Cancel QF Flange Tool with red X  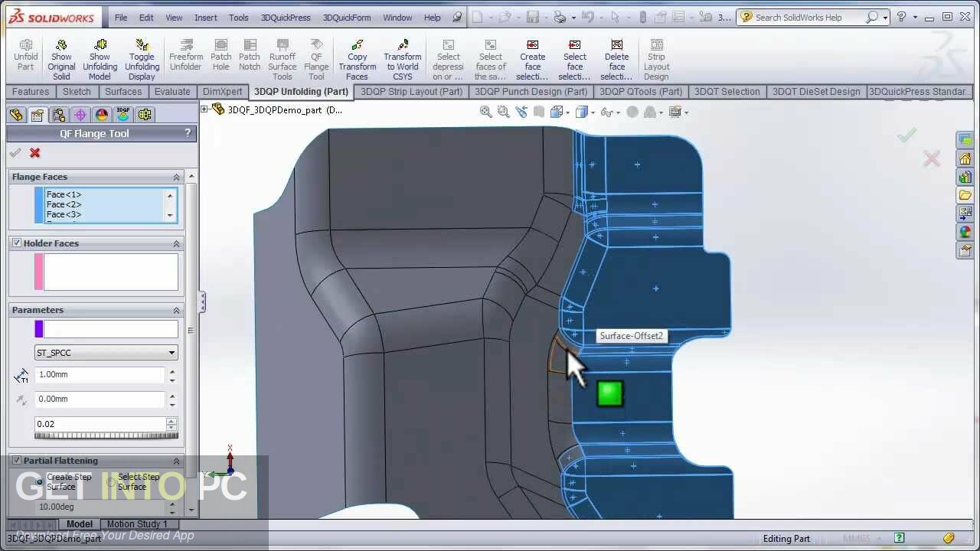pos(34,153)
